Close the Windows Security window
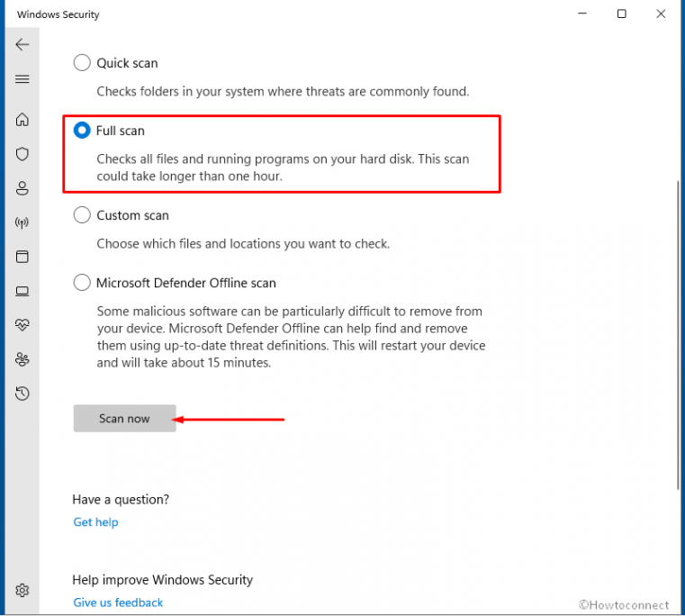685x616 pixels. click(x=661, y=14)
